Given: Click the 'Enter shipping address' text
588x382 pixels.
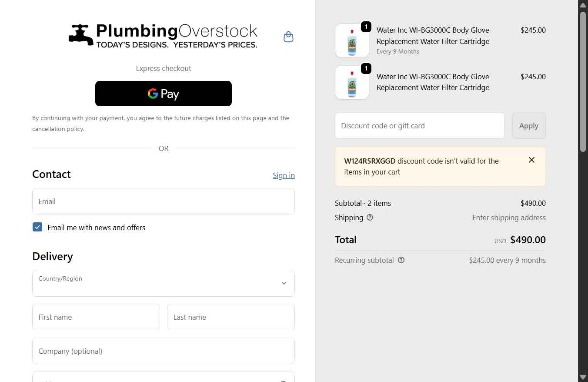Looking at the screenshot, I should 509,218.
